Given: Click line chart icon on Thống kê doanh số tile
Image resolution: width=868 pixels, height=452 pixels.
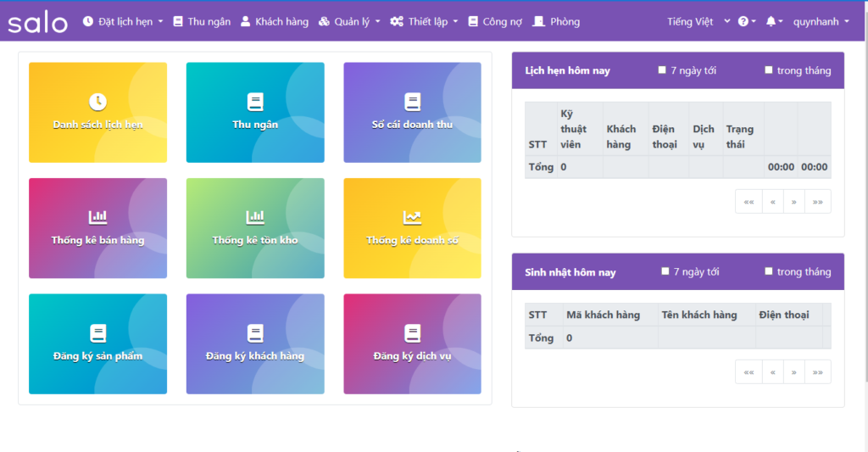Looking at the screenshot, I should click(x=412, y=217).
